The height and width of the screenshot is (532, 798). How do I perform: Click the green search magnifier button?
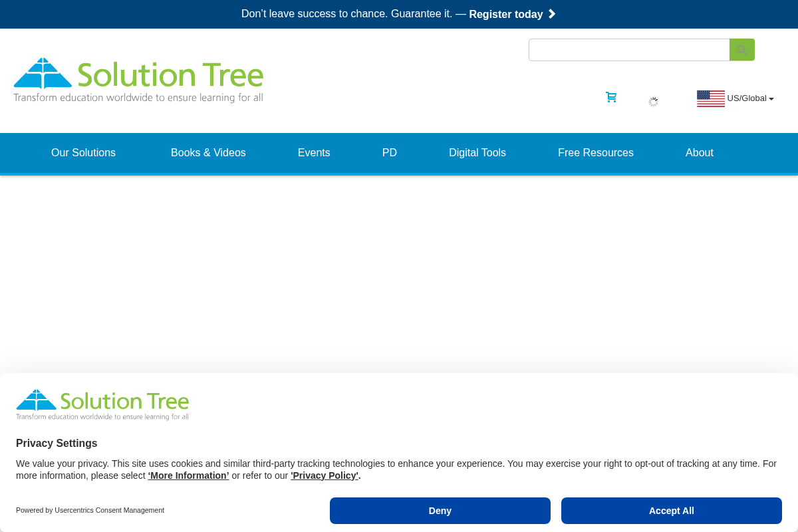pyautogui.click(x=741, y=50)
